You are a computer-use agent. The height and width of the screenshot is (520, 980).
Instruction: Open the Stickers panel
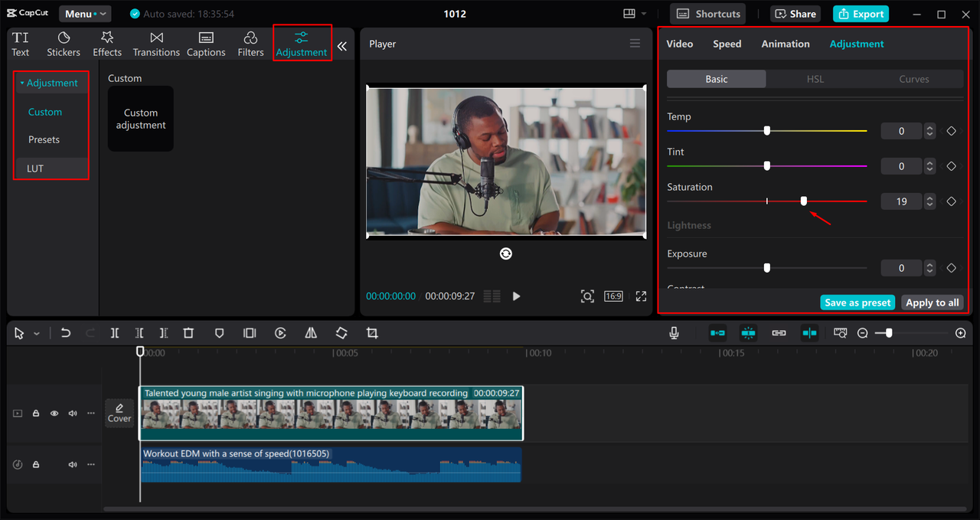[64, 44]
